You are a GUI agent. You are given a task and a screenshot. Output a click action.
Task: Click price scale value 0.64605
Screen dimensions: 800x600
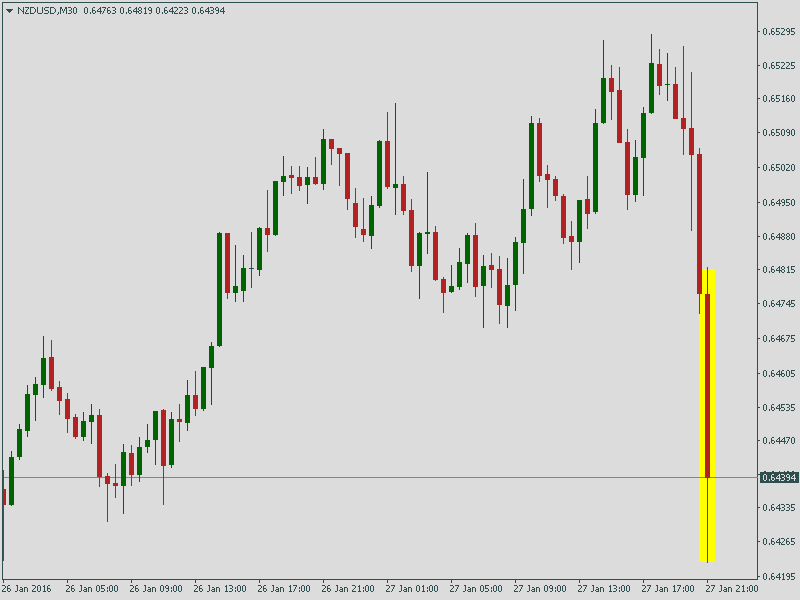pos(779,373)
